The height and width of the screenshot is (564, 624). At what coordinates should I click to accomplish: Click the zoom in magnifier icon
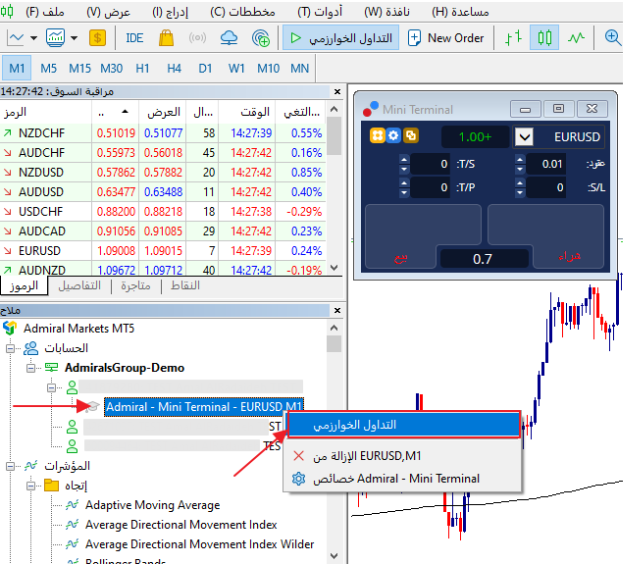pyautogui.click(x=613, y=38)
